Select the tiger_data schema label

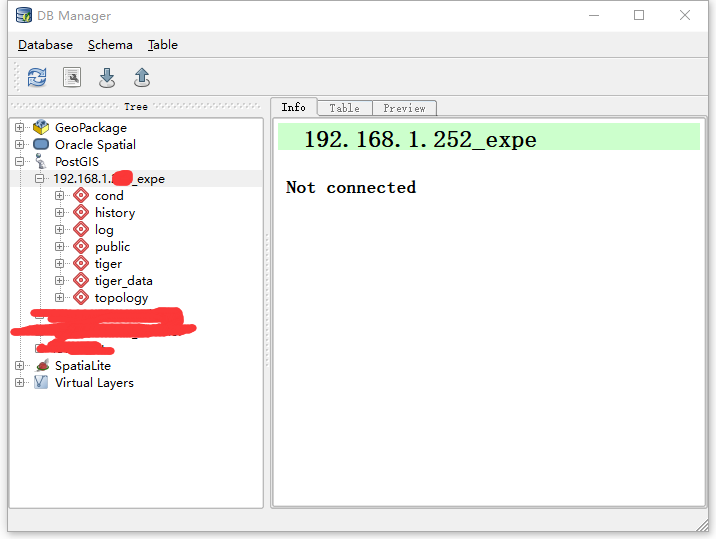pos(124,281)
